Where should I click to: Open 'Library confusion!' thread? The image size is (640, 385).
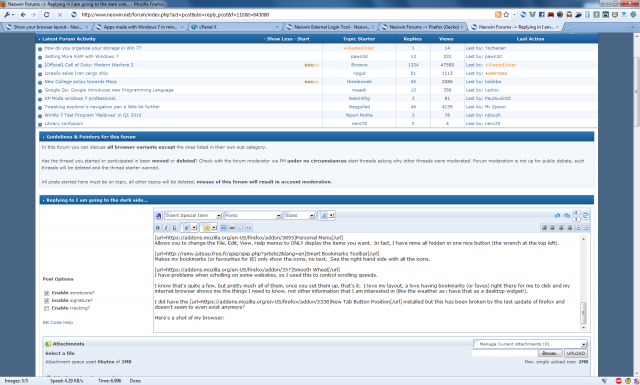coord(64,123)
